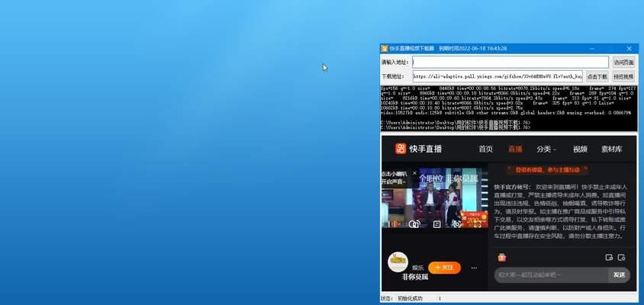Image resolution: width=644 pixels, height=305 pixels.
Task: Expand the 分类 category dropdown
Action: tap(546, 149)
